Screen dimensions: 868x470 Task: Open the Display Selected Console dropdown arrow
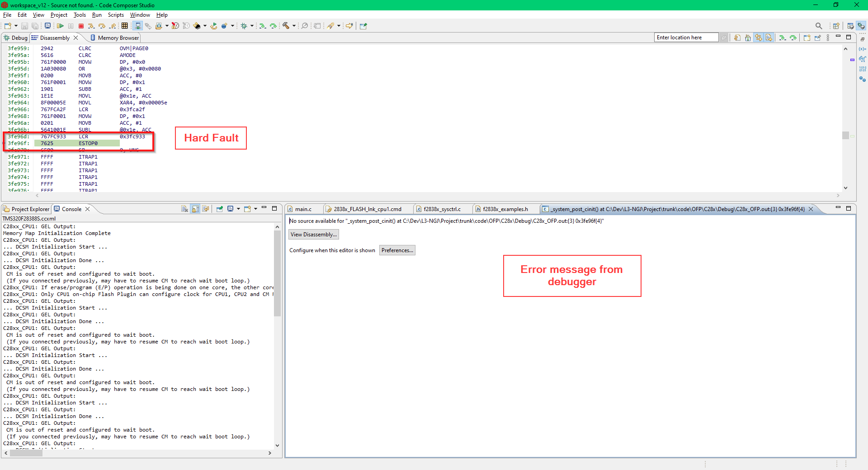click(x=238, y=209)
